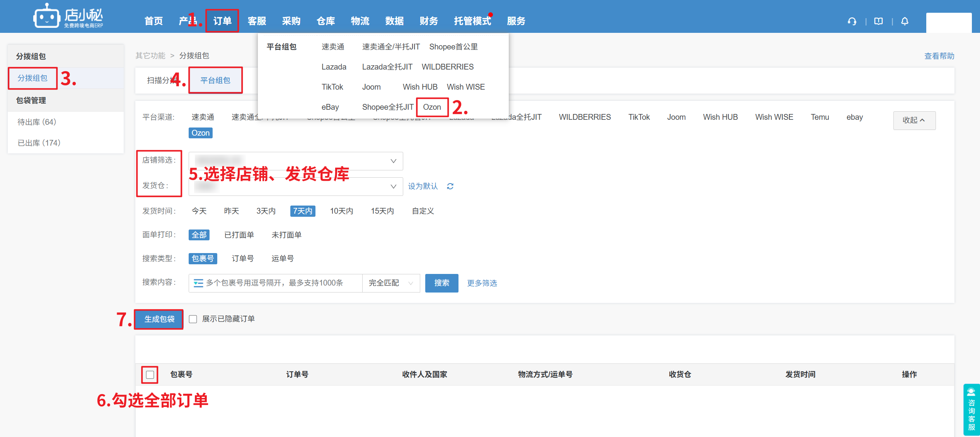Choose TikTok in the 平台组包 submenu
This screenshot has height=437, width=980.
coord(332,87)
